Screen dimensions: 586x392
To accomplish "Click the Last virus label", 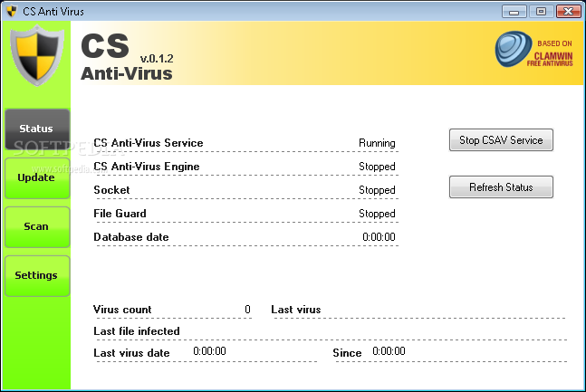I will (296, 310).
